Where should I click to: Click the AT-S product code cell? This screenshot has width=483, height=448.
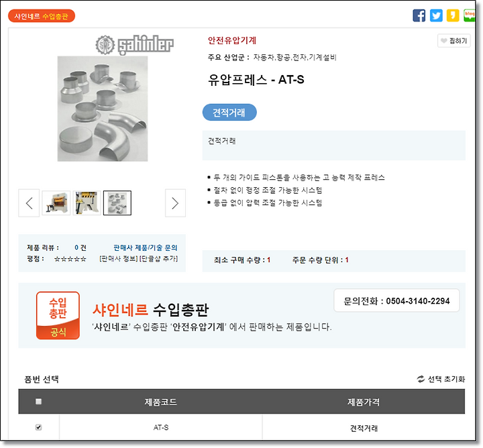coord(161,427)
